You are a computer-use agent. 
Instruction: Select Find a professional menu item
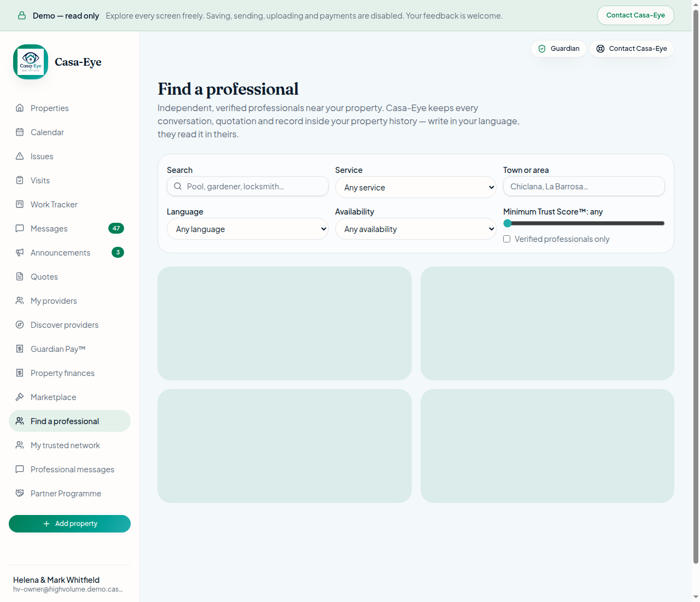(x=69, y=421)
